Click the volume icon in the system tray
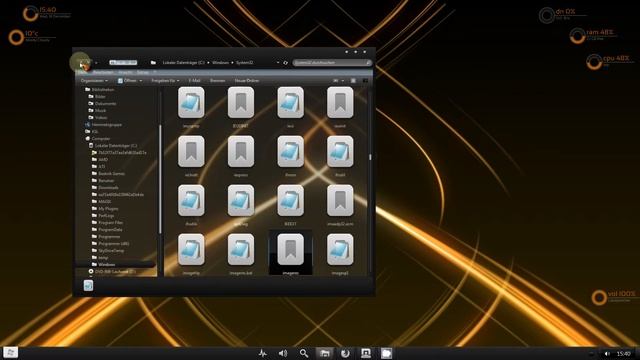Viewport: 640px width, 360px height. 607,353
